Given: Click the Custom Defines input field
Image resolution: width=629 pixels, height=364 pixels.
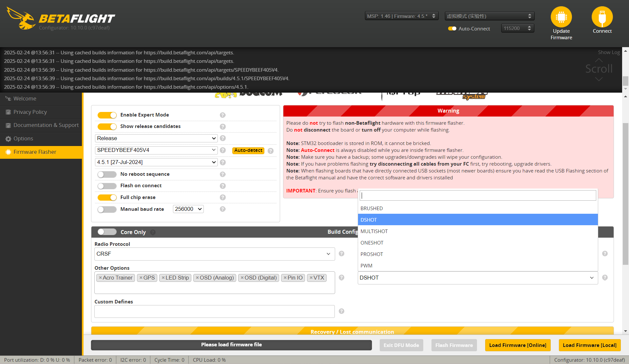Looking at the screenshot, I should tap(215, 311).
